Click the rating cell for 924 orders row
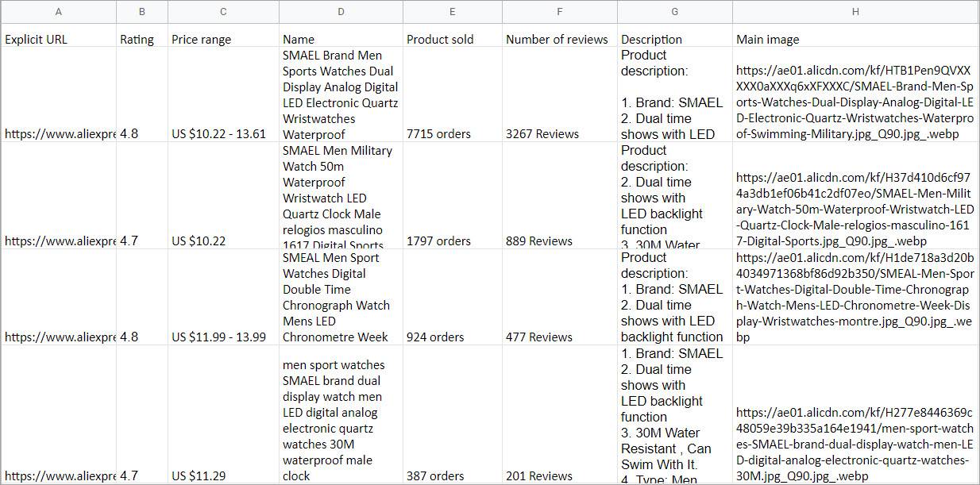Viewport: 980px width, 485px height. coord(142,298)
